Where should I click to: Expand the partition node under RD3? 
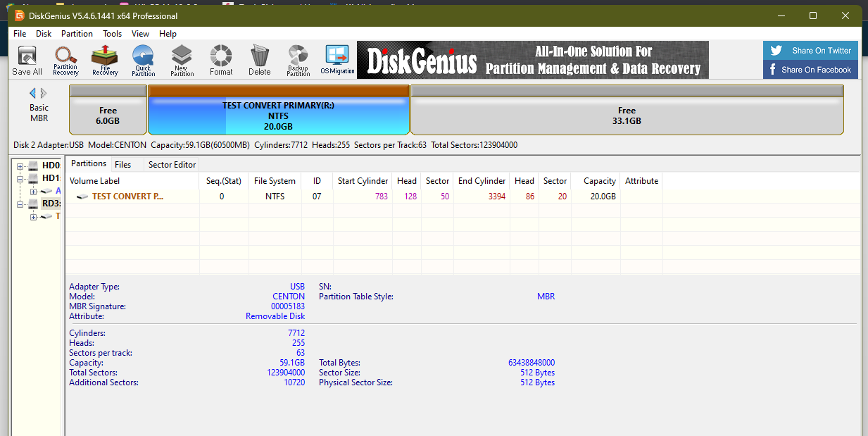point(33,217)
